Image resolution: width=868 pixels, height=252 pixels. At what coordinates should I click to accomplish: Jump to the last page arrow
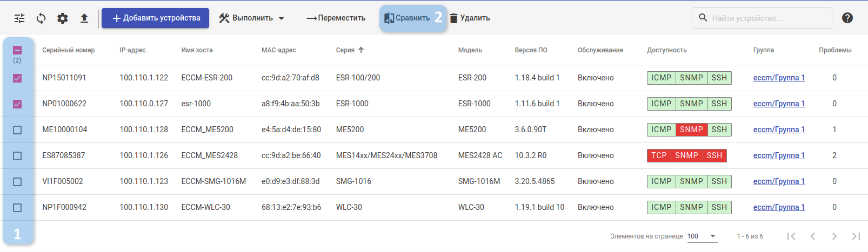coord(856,236)
